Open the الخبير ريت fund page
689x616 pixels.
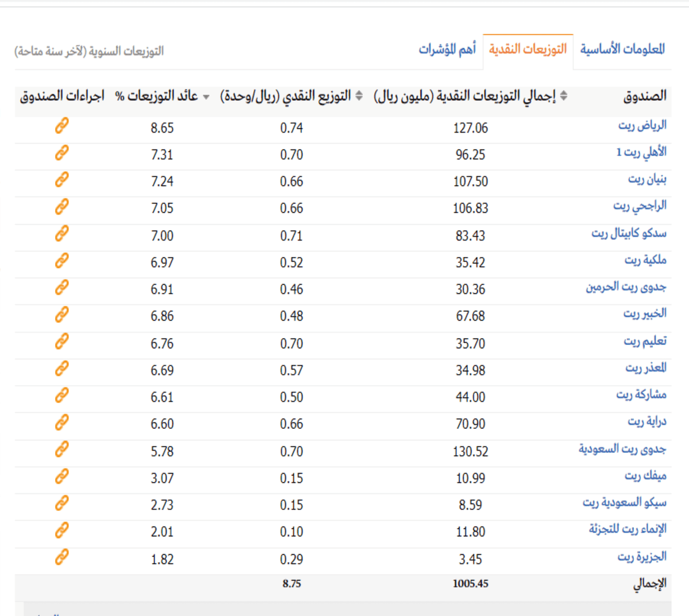coord(645,315)
